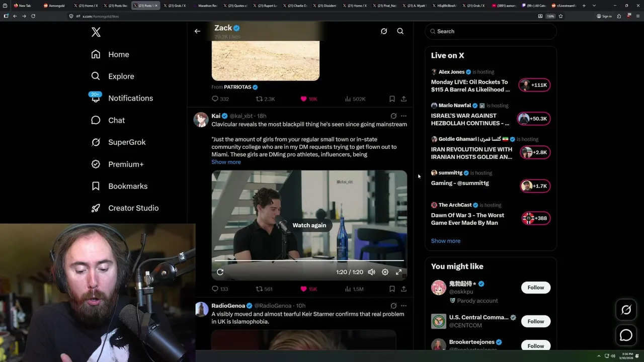Replay the Kai video
This screenshot has height=362, width=644.
[220, 272]
